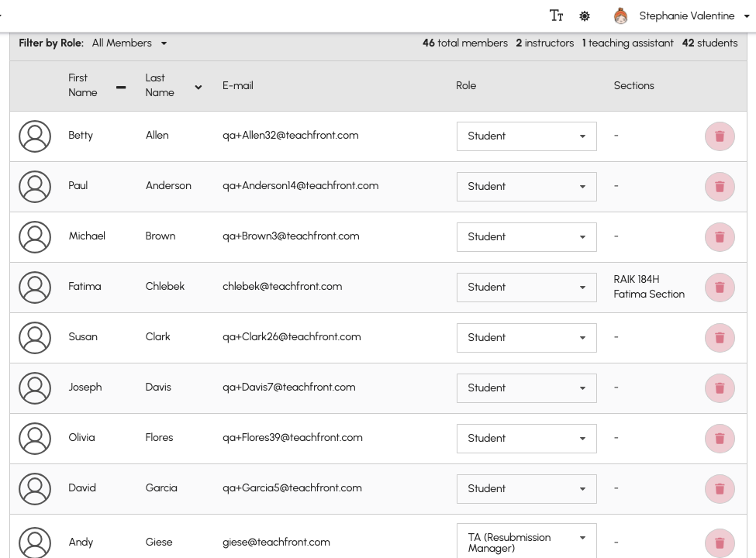Open Michael Brown's profile avatar

click(35, 237)
